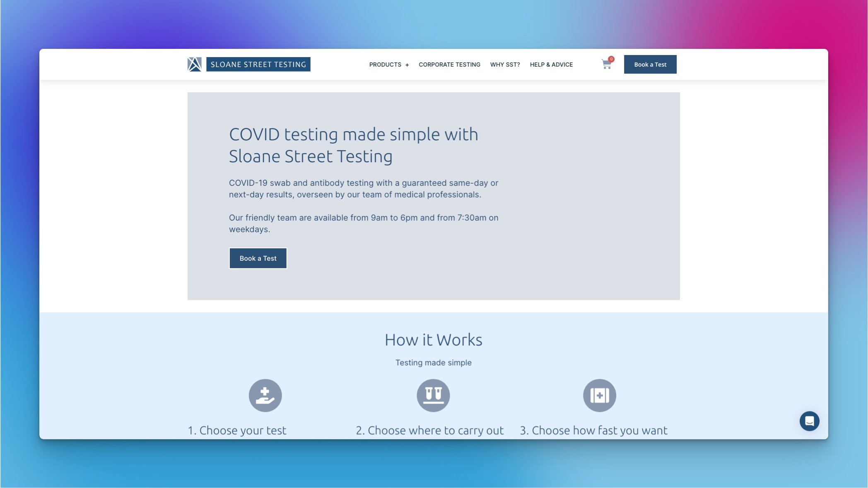Image resolution: width=868 pixels, height=488 pixels.
Task: Click the test tubes icon
Action: coord(433,395)
